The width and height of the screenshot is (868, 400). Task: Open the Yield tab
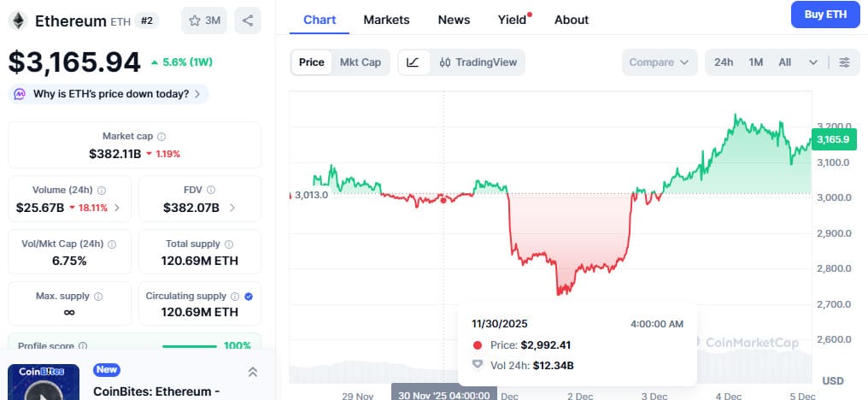(512, 20)
